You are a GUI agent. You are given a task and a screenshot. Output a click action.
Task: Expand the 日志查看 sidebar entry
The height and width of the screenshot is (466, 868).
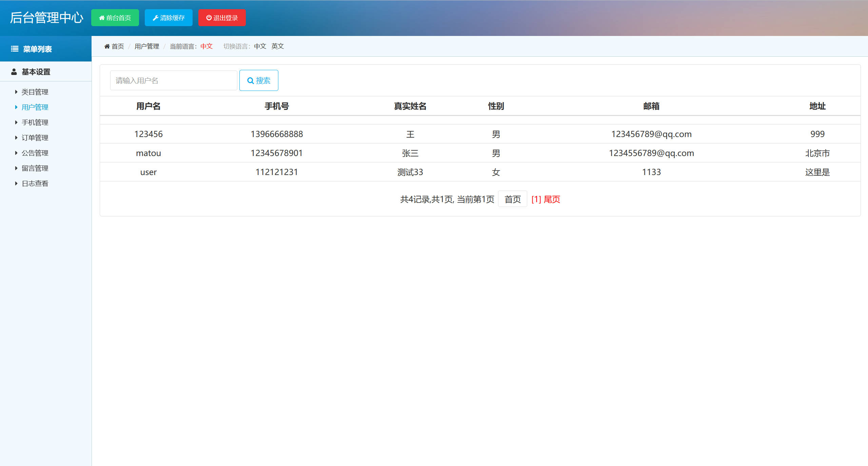[35, 183]
